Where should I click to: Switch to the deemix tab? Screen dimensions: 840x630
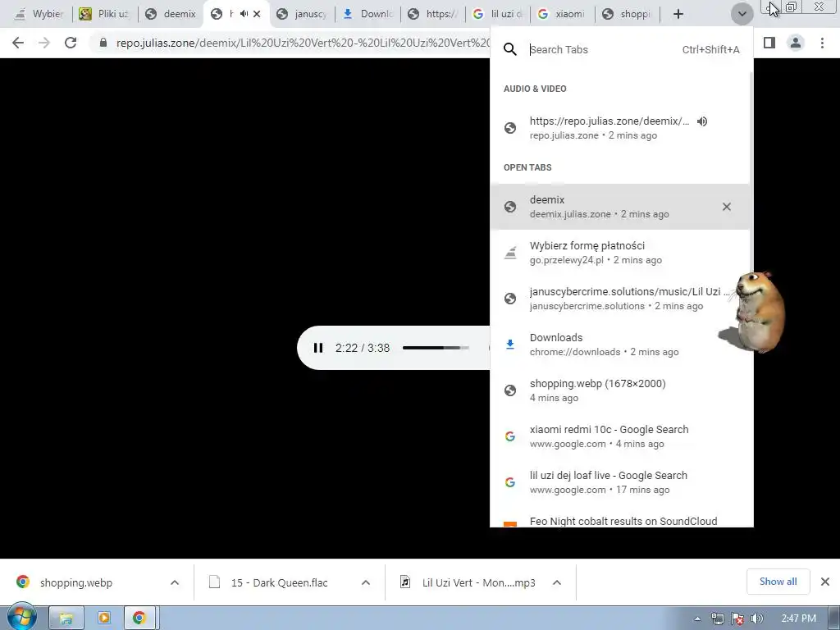pyautogui.click(x=171, y=14)
